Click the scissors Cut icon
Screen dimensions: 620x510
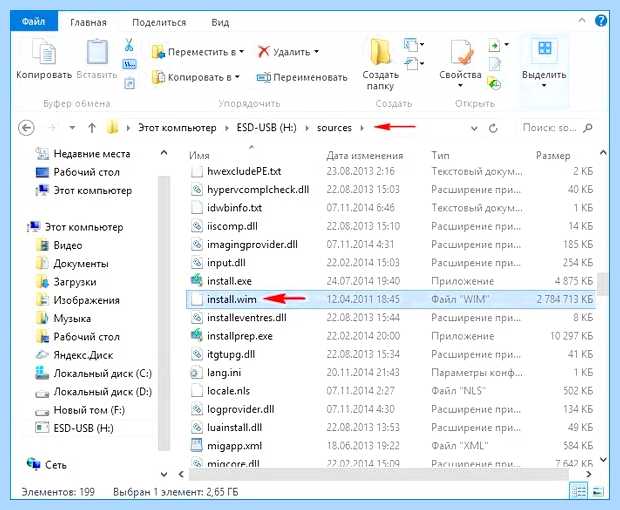click(x=129, y=45)
